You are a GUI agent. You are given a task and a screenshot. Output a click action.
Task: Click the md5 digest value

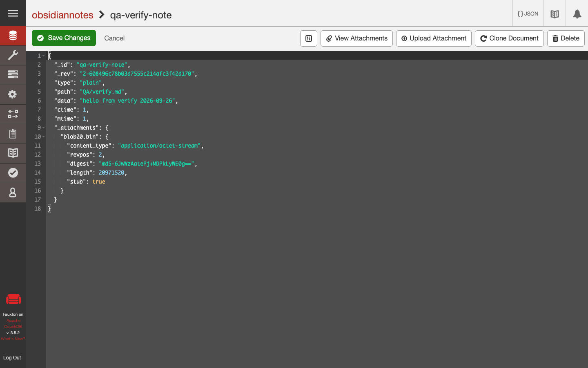pyautogui.click(x=147, y=164)
